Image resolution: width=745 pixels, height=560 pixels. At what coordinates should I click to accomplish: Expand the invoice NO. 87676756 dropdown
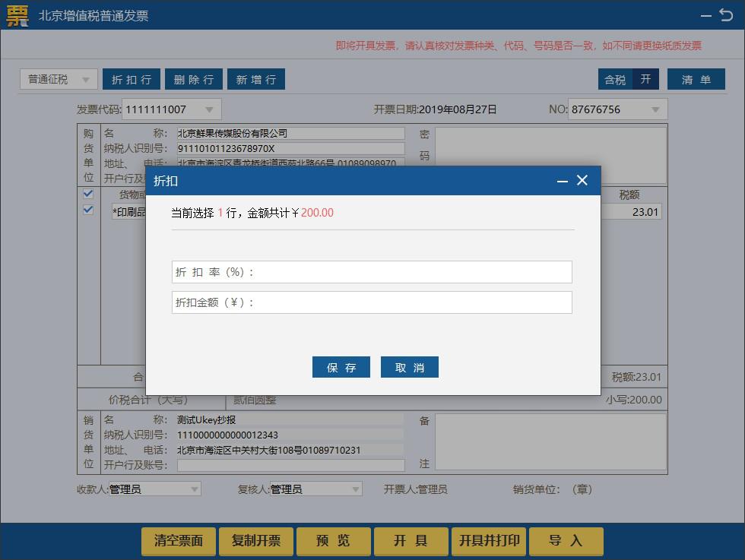pyautogui.click(x=655, y=109)
